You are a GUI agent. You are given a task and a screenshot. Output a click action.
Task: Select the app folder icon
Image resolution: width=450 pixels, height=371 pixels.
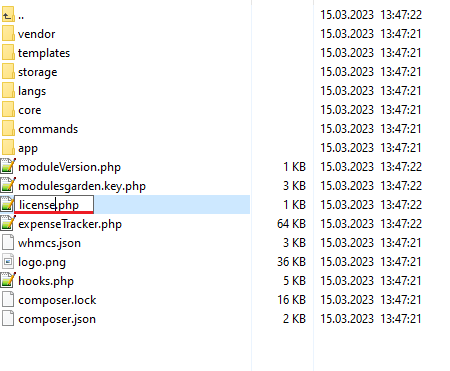(x=8, y=148)
